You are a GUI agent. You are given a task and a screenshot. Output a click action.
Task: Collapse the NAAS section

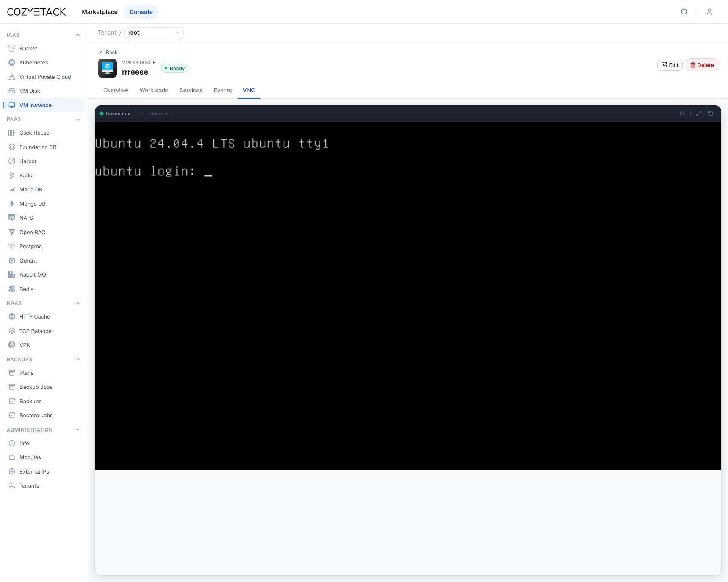pos(78,303)
